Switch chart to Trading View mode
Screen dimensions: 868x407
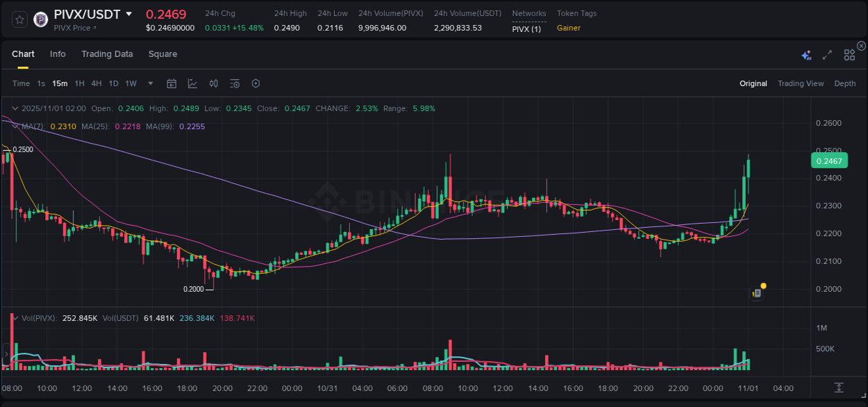pos(801,83)
